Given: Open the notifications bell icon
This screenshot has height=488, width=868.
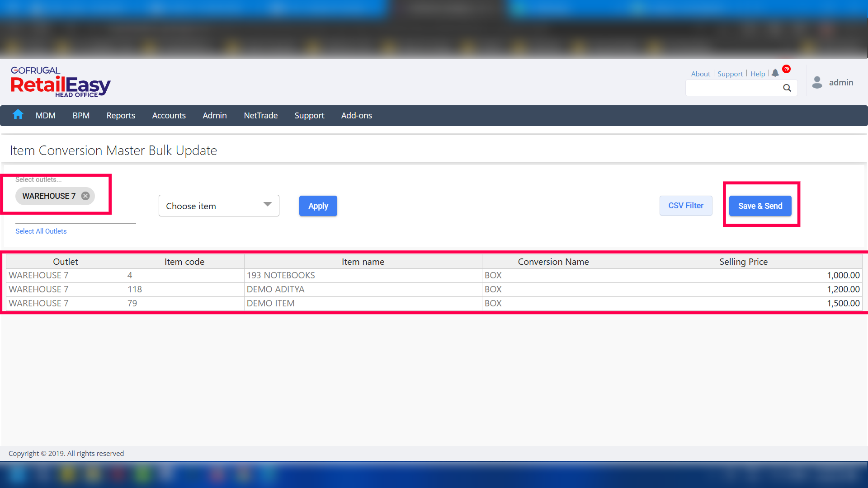Looking at the screenshot, I should click(x=775, y=73).
